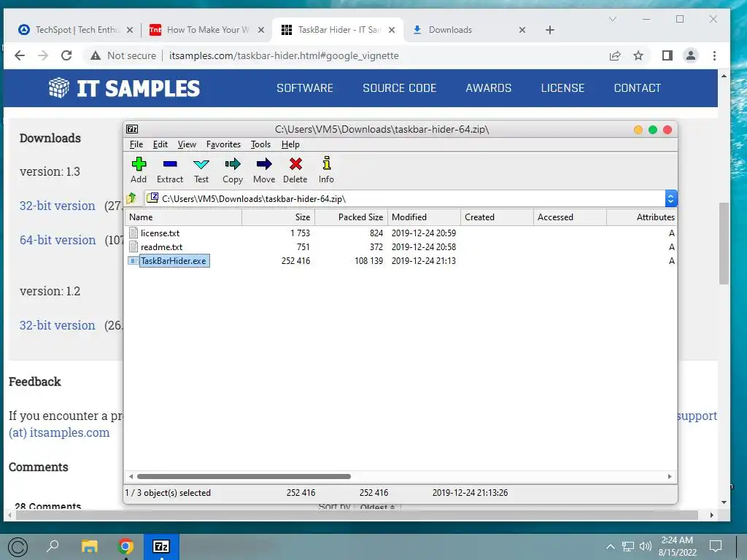Click the Chrome taskbar icon
747x560 pixels.
(x=125, y=546)
